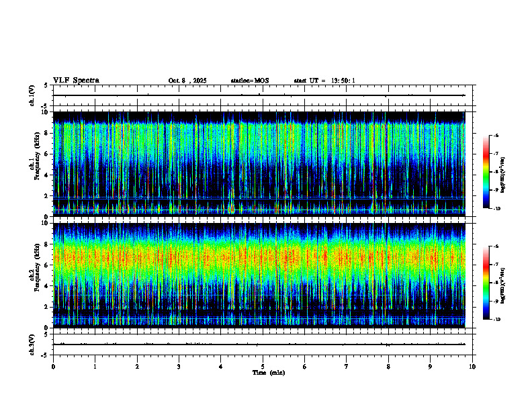Click the time axis tick label "5"

coord(263,367)
